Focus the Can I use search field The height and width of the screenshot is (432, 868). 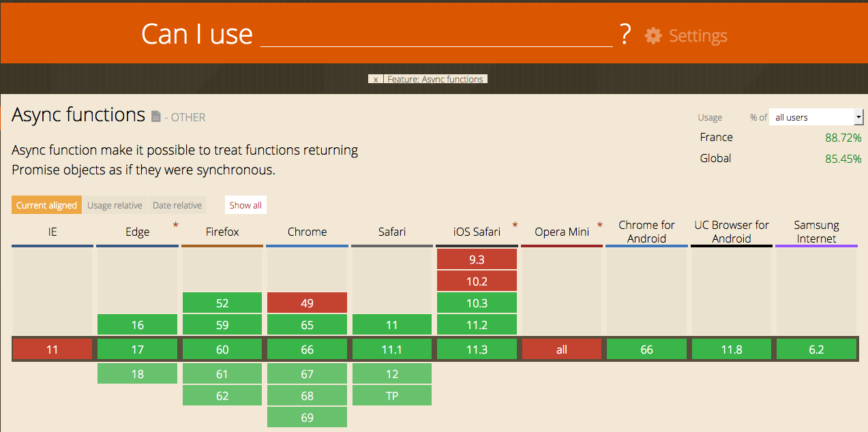[x=437, y=34]
